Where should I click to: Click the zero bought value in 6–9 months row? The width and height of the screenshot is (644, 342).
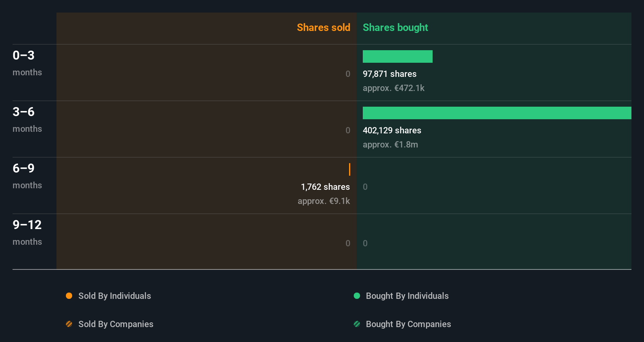coord(365,187)
